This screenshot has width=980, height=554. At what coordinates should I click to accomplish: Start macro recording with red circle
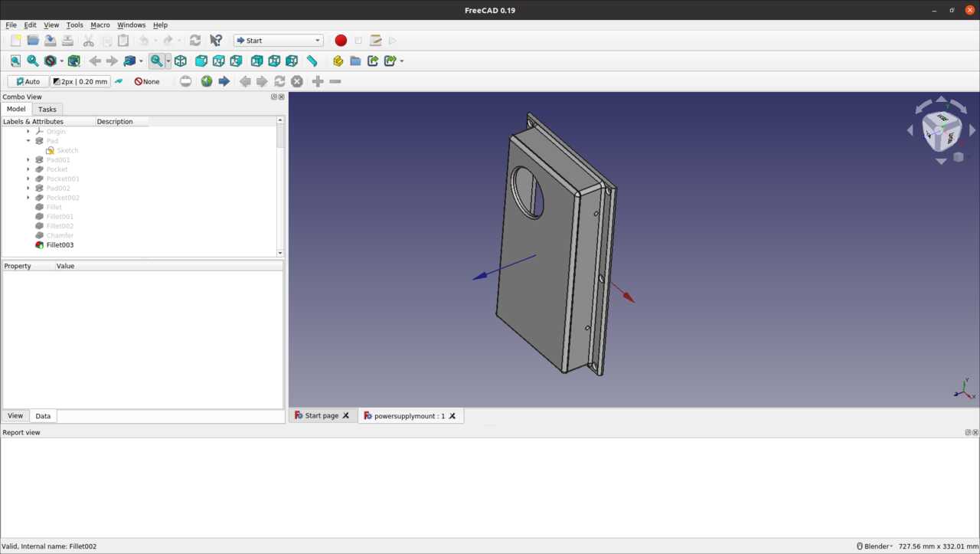coord(341,41)
